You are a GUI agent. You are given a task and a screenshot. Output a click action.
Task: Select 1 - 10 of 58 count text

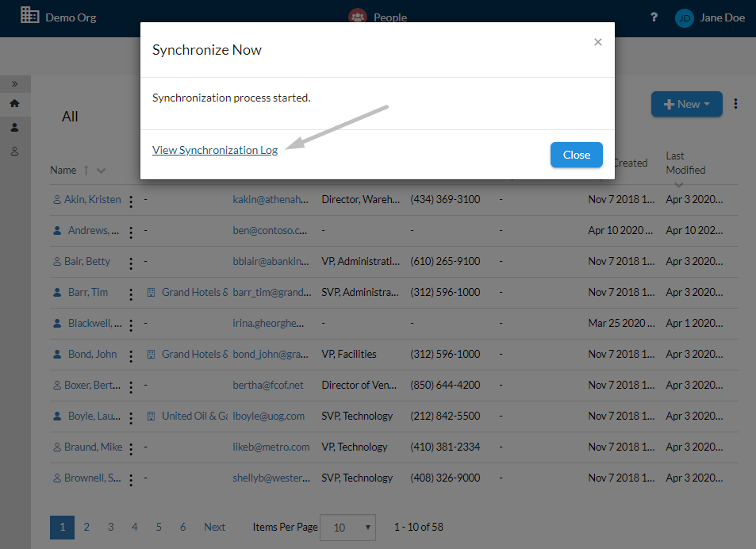pyautogui.click(x=419, y=527)
